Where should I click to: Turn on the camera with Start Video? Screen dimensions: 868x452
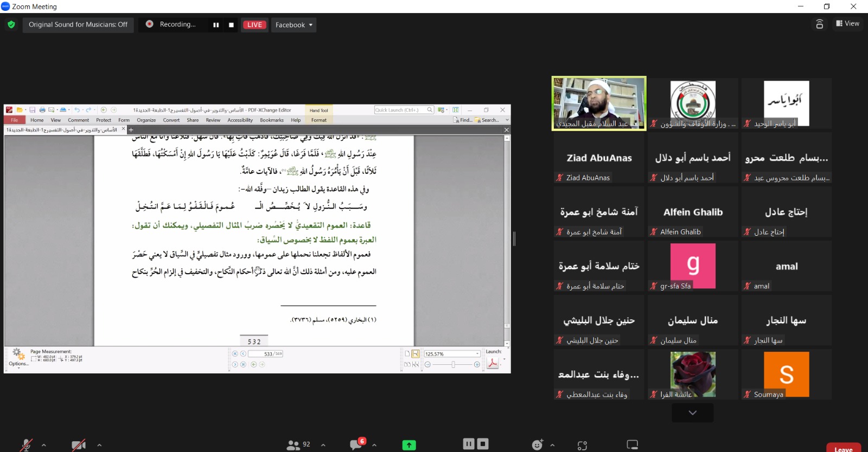pos(79,445)
